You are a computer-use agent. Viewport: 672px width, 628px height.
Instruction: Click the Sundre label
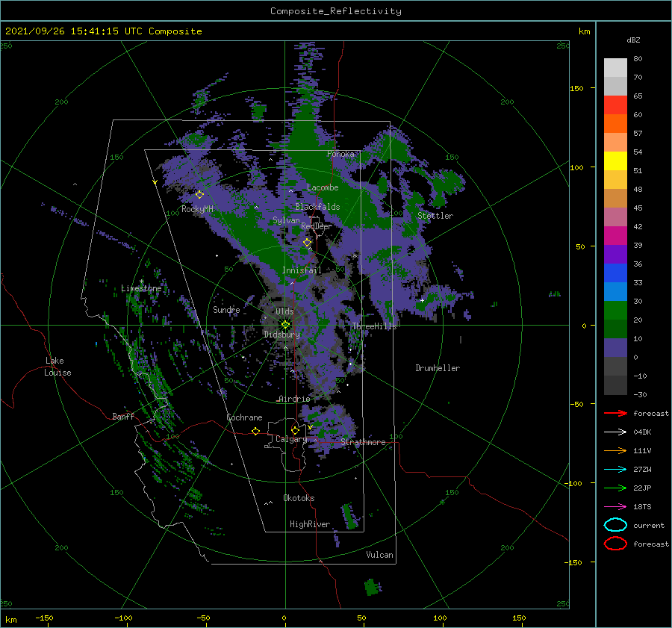[x=226, y=309]
